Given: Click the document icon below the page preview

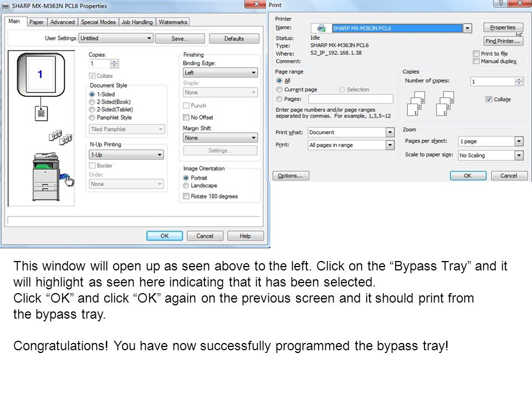Looking at the screenshot, I should click(41, 113).
